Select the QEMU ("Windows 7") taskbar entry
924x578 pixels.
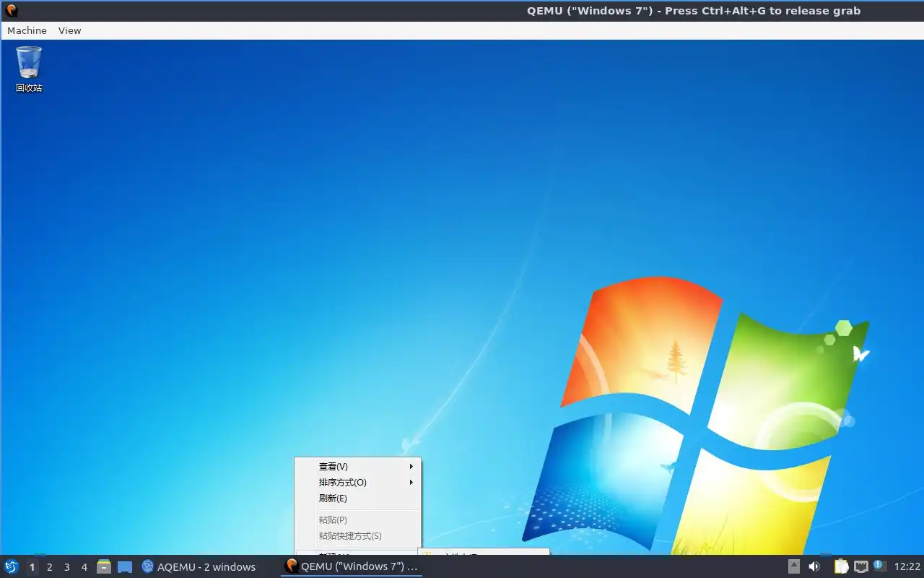352,567
